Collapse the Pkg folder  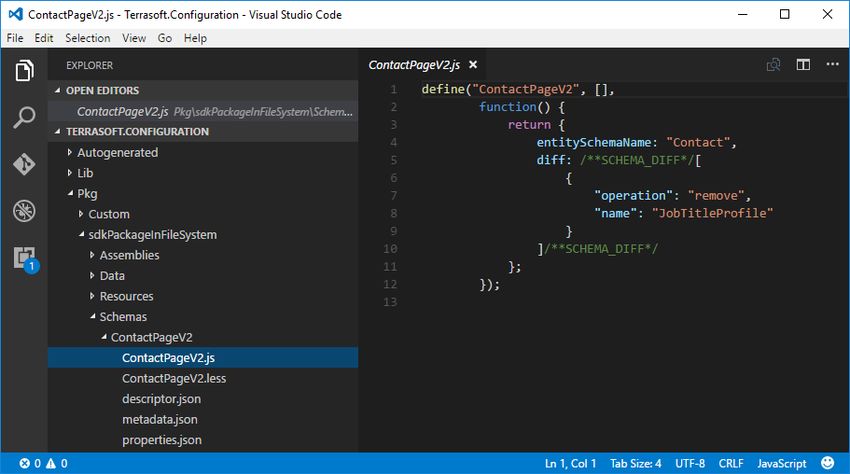click(70, 193)
